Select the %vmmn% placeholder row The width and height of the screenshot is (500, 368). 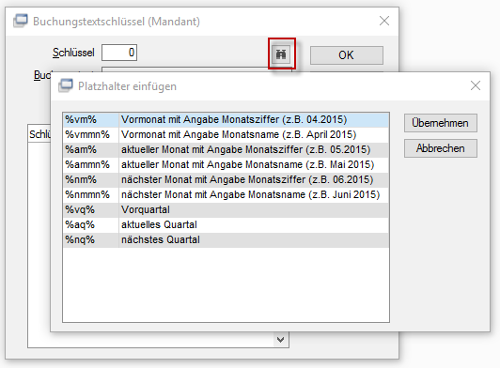[226, 135]
